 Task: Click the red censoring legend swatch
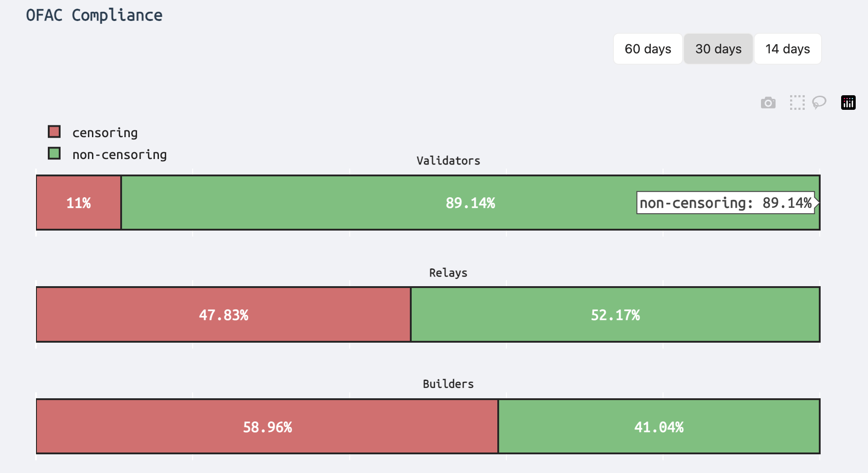tap(54, 132)
